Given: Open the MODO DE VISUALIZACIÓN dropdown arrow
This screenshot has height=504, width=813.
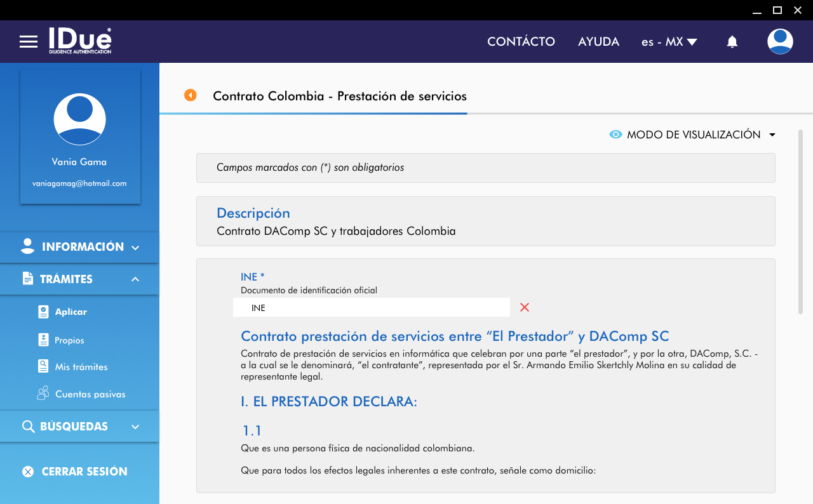Looking at the screenshot, I should coord(772,135).
